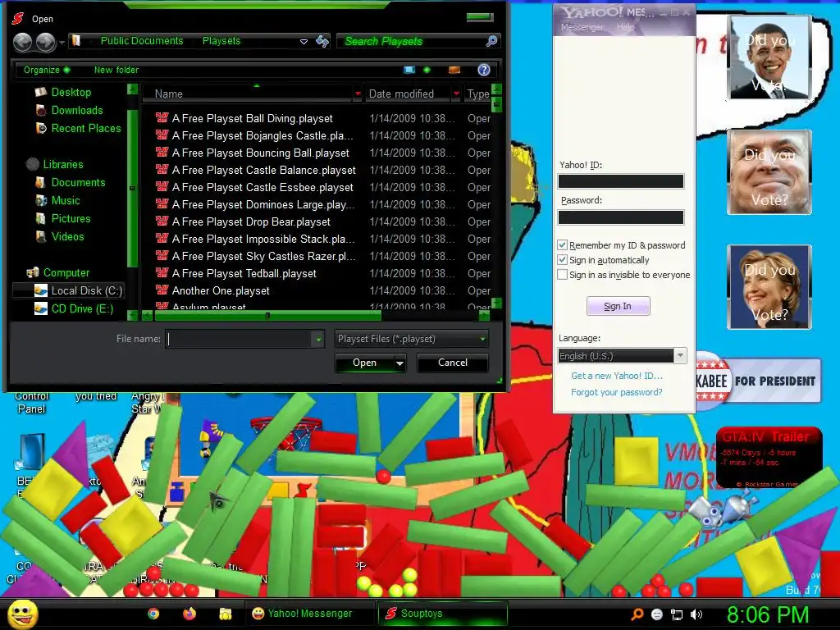Select A Free Playset Ball Diving.playset
Screen dimensions: 840x630
tap(253, 118)
